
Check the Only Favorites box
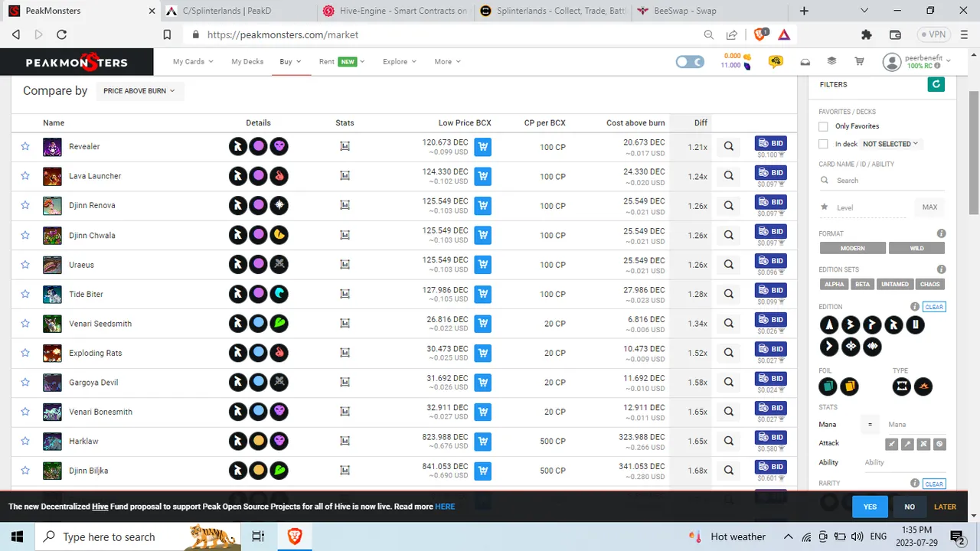(x=823, y=126)
